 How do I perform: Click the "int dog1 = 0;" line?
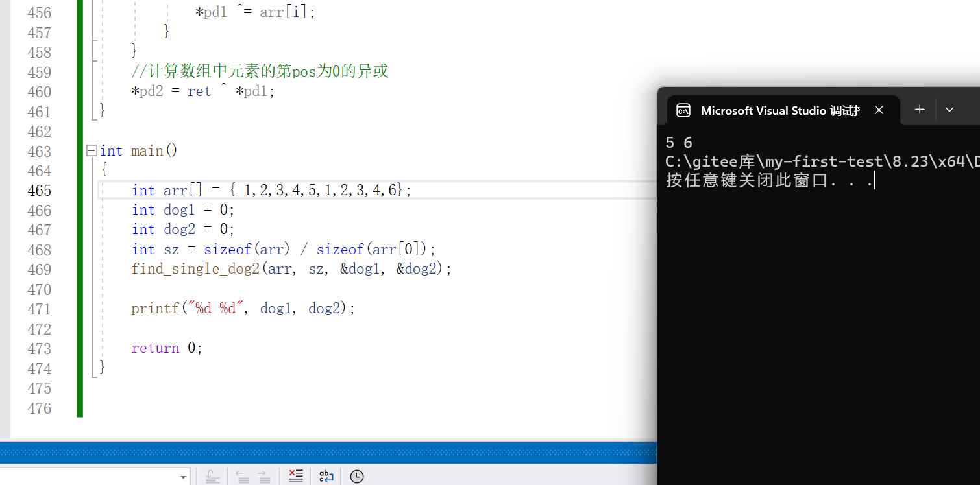pyautogui.click(x=183, y=210)
